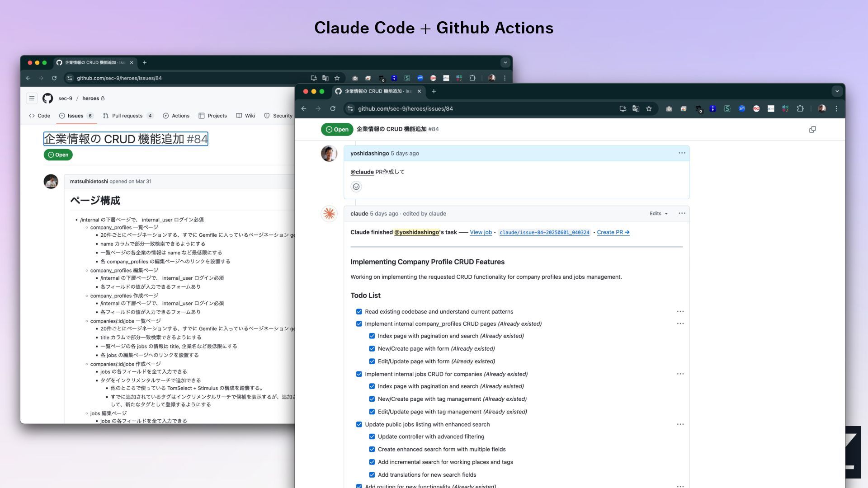Image resolution: width=868 pixels, height=488 pixels.
Task: Click @yoshidashingo mention in claude comment
Action: (x=416, y=232)
